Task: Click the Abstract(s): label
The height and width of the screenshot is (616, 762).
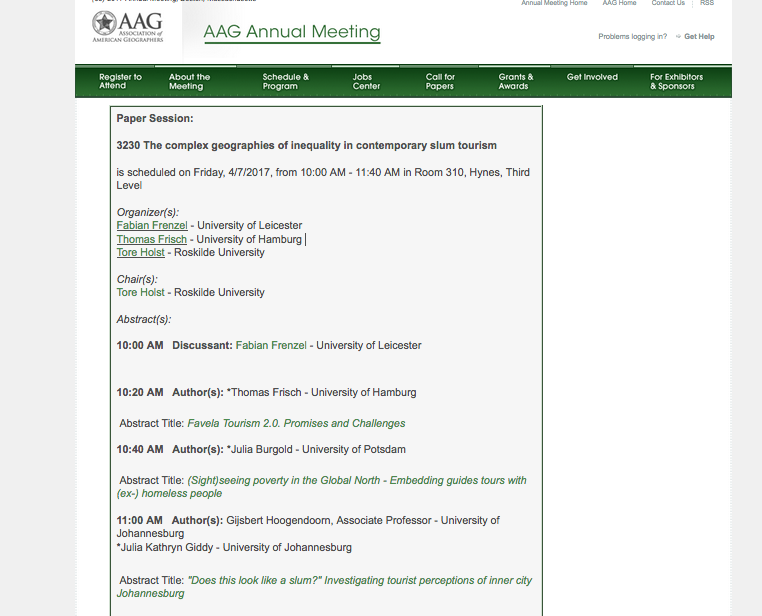Action: 144,319
